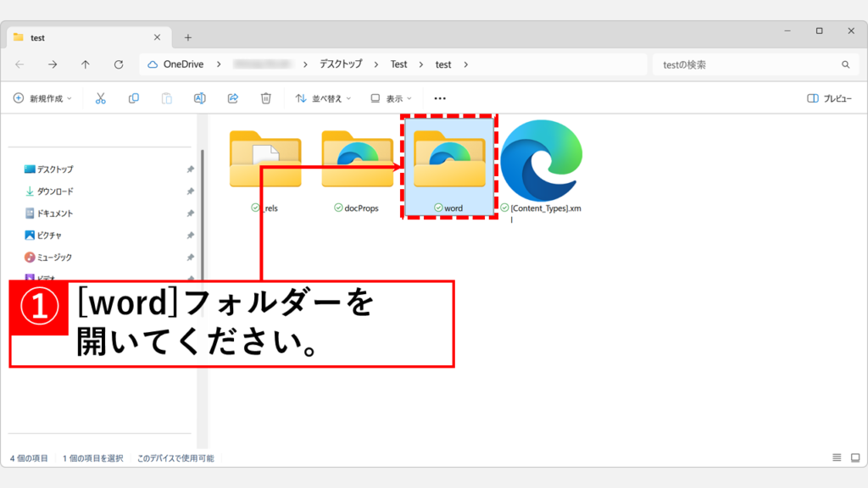Viewport: 868px width, 488px height.
Task: Add a new tab with plus
Action: click(x=187, y=37)
